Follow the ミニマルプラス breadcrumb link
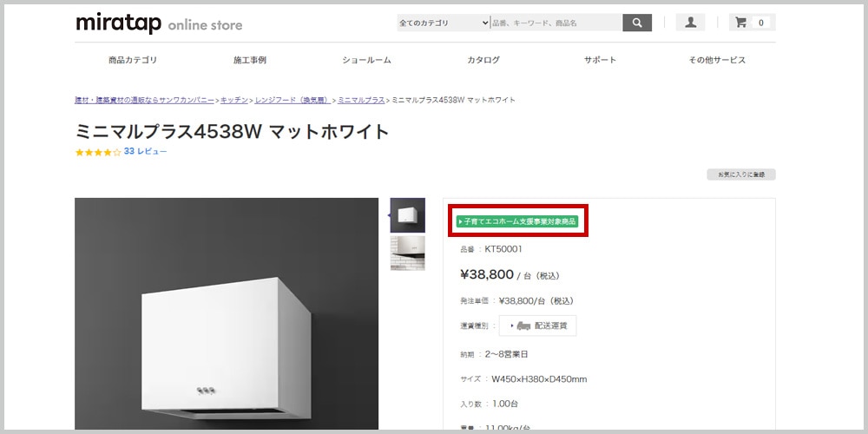Screen dimensions: 868x434 (x=361, y=100)
